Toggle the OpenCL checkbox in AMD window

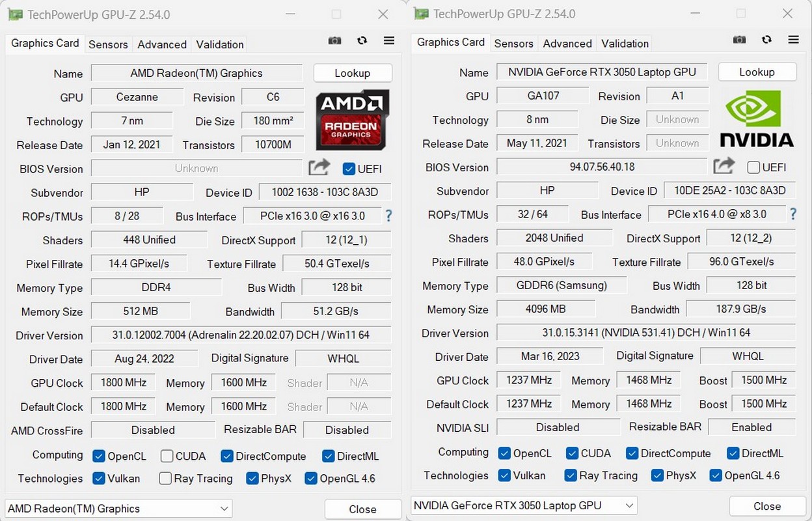tap(99, 456)
